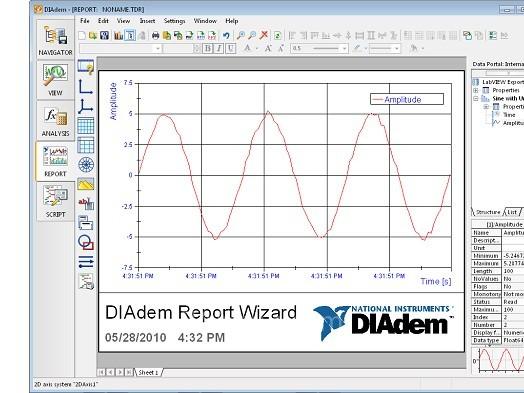Open the ANALYSIS panel
524x393 pixels.
[x=55, y=121]
